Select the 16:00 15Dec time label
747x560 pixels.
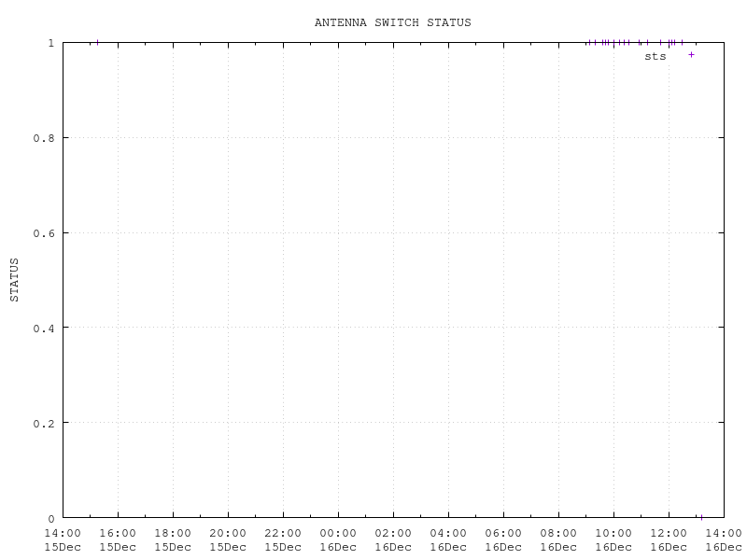tap(118, 540)
